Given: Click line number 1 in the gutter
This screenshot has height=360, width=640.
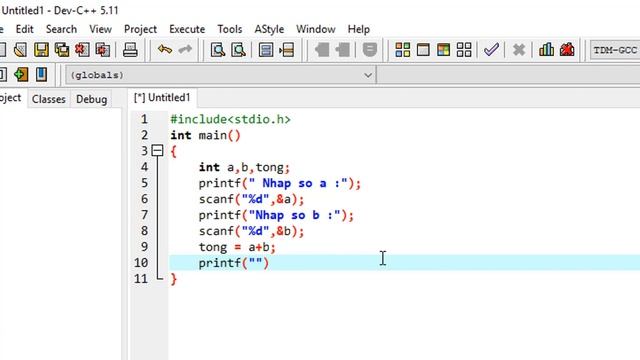Looking at the screenshot, I should 144,119.
